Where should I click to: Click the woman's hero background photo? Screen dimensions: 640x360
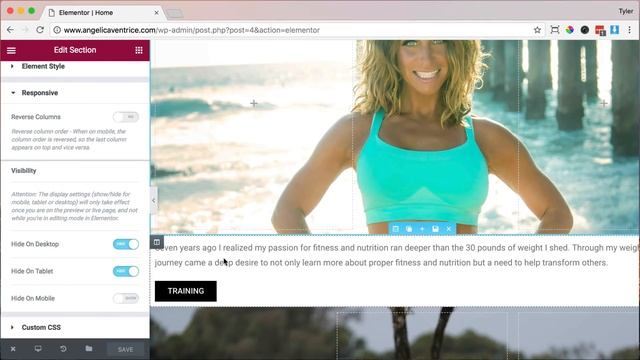coord(395,137)
